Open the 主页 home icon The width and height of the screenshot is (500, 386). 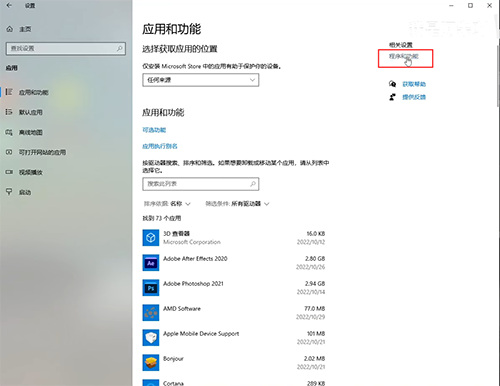(10, 29)
